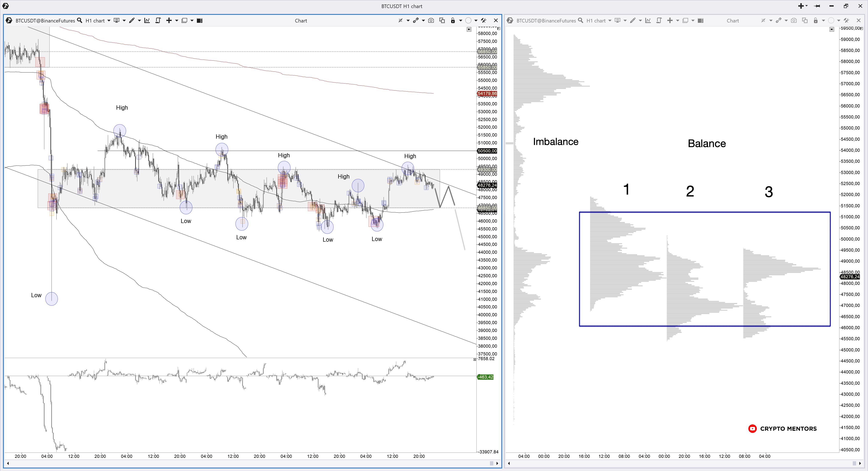
Task: Expand the plus dropdown arrow in title bar
Action: [807, 6]
